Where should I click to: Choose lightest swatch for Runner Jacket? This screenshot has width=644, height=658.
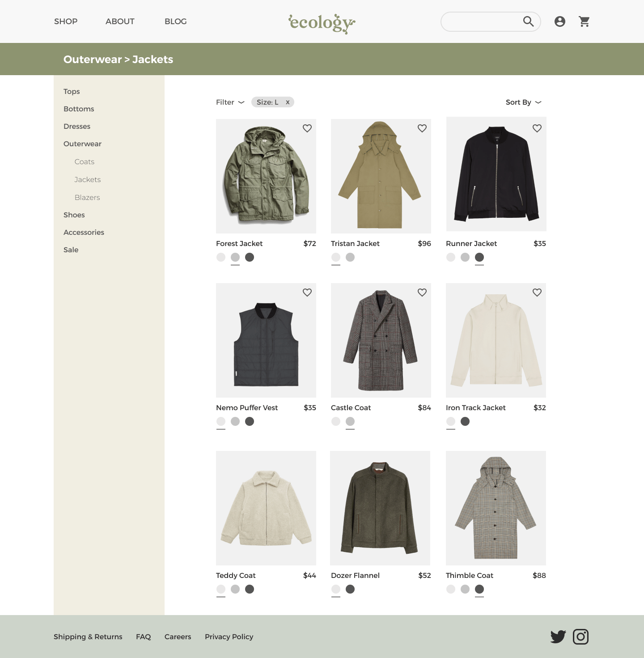[x=451, y=257]
